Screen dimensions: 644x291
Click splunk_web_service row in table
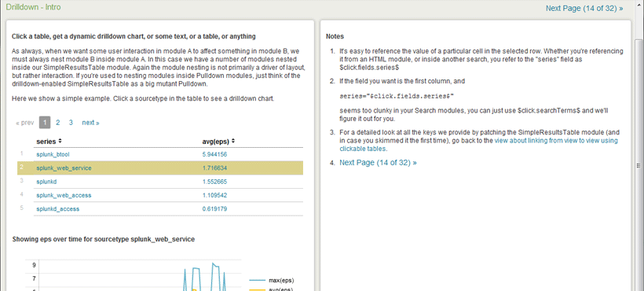click(160, 168)
